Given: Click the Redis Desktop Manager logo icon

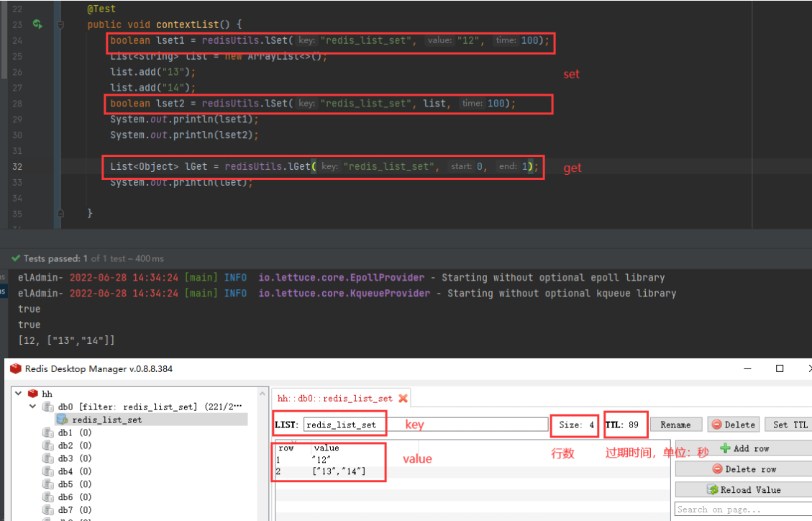Looking at the screenshot, I should (16, 368).
